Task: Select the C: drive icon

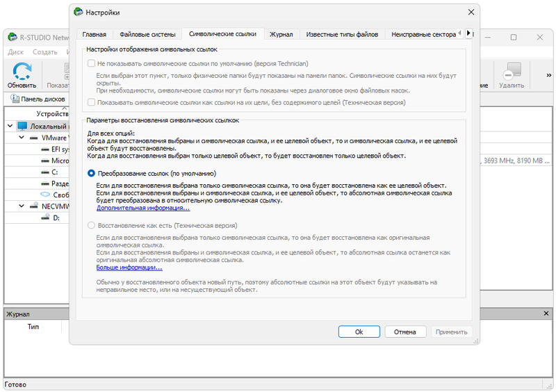Action: pos(45,172)
